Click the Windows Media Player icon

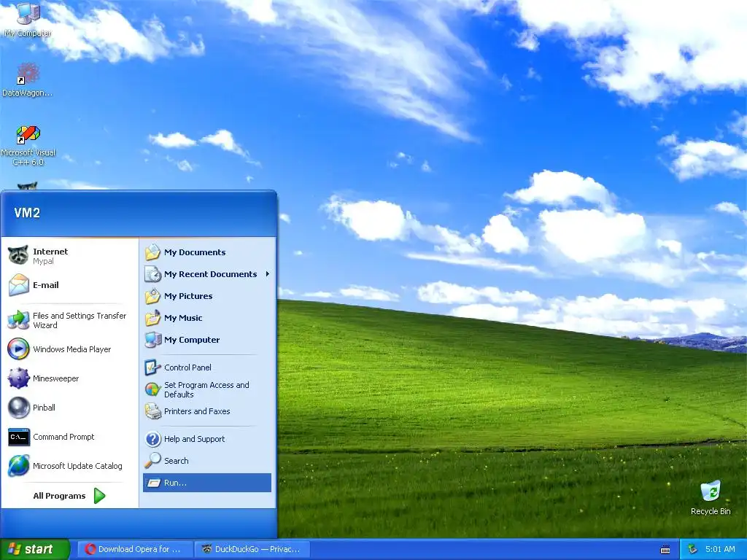(18, 349)
